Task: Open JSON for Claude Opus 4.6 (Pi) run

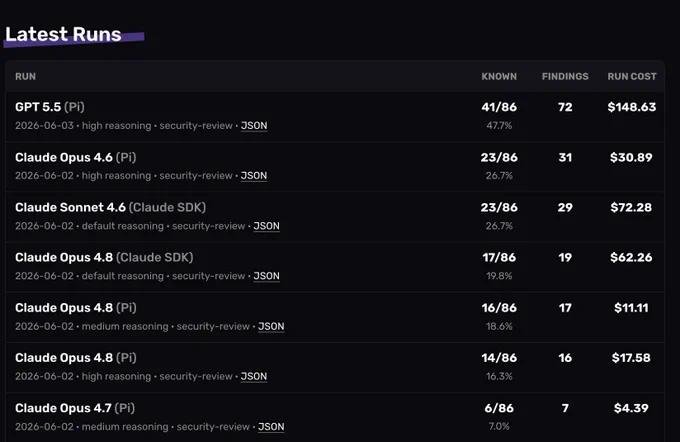Action: pyautogui.click(x=254, y=176)
